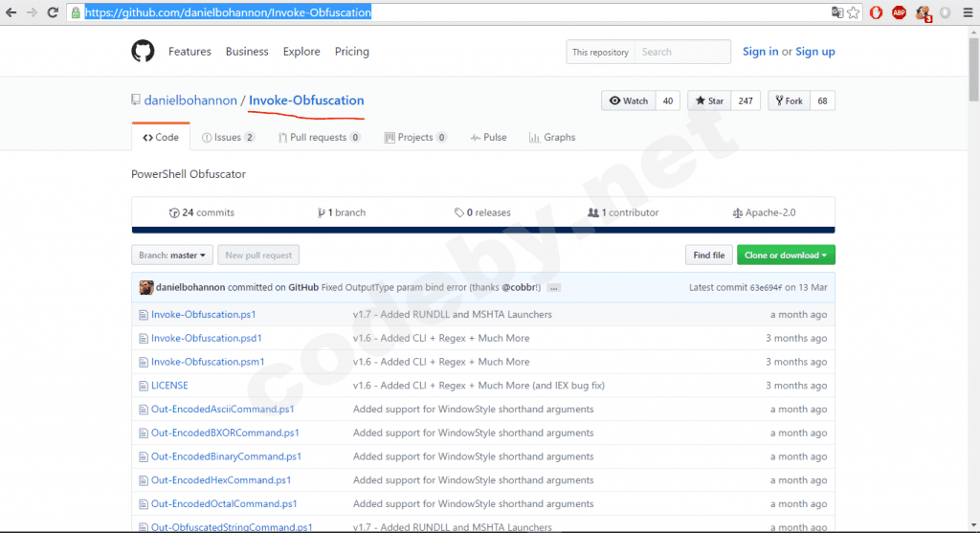
Task: Open the Graphs tab
Action: coord(552,138)
